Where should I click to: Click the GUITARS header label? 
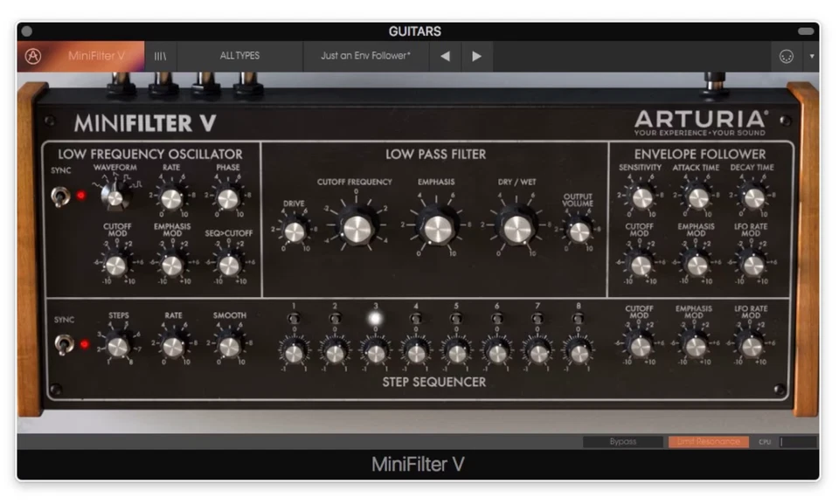416,31
